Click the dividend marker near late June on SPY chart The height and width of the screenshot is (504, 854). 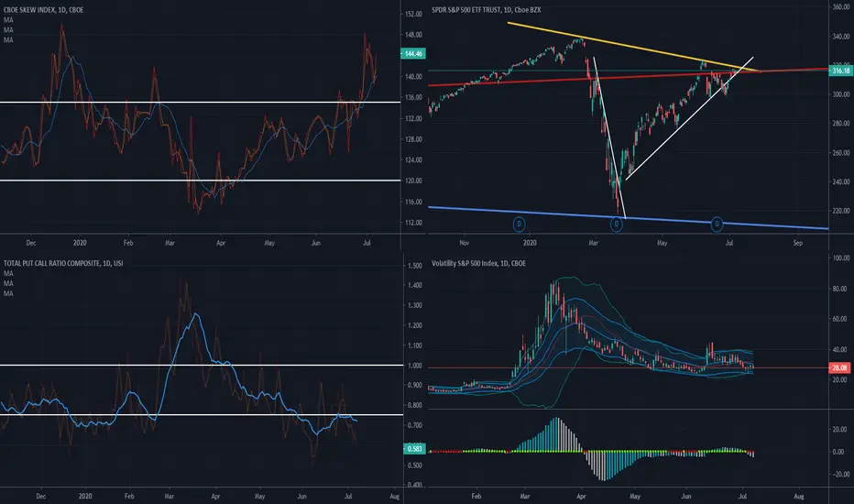pos(717,224)
